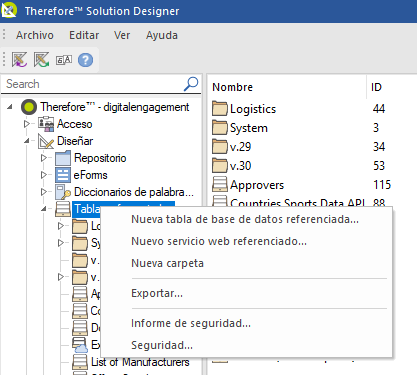Expand the Repositorio tree node
The image size is (417, 375).
[44, 158]
